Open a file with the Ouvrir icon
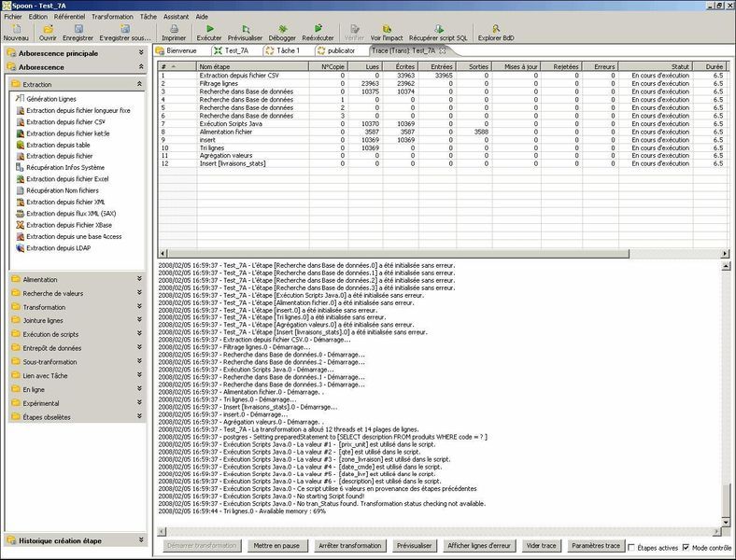Viewport: 736px width, 560px height. (x=47, y=29)
